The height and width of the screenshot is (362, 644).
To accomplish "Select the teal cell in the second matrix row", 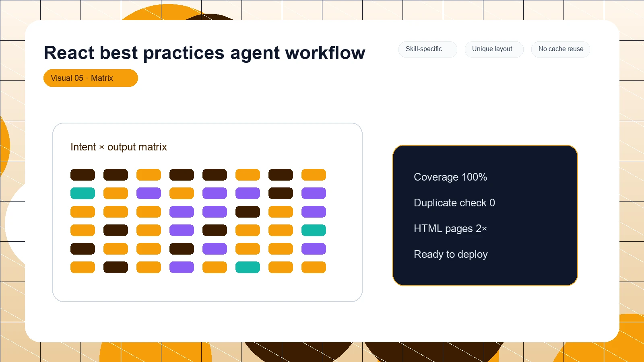I will (83, 193).
